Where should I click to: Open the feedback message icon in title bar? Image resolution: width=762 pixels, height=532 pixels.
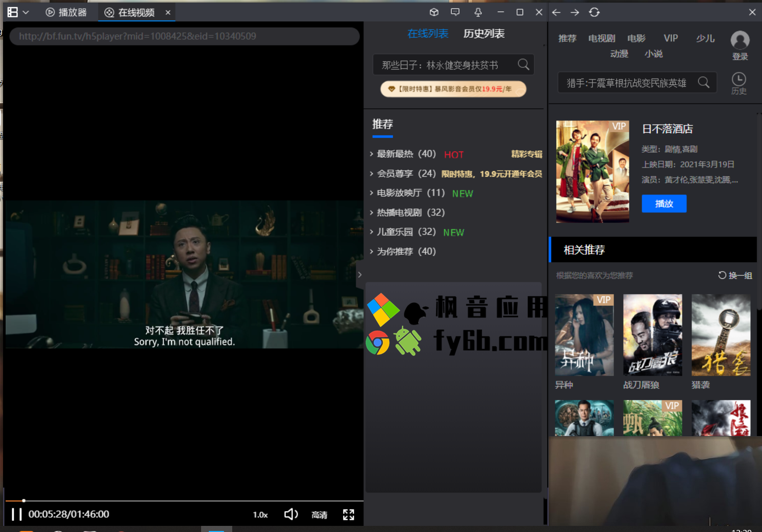455,12
